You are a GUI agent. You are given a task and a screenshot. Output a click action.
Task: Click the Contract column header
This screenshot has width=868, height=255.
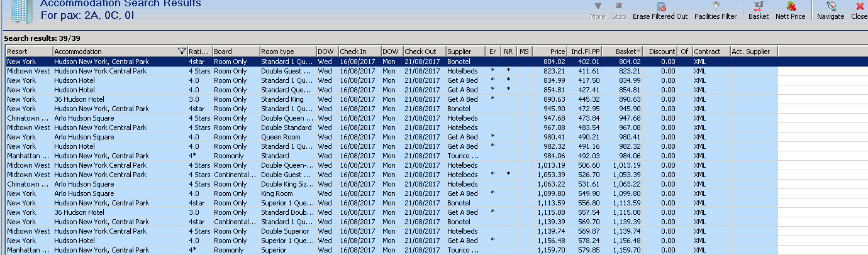[711, 52]
